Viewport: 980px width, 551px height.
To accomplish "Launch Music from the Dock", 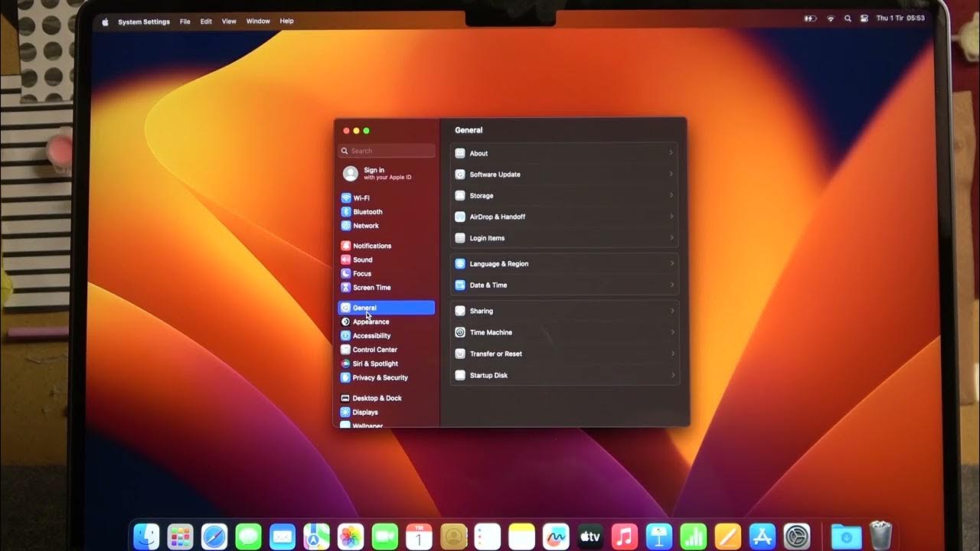I will coord(625,536).
